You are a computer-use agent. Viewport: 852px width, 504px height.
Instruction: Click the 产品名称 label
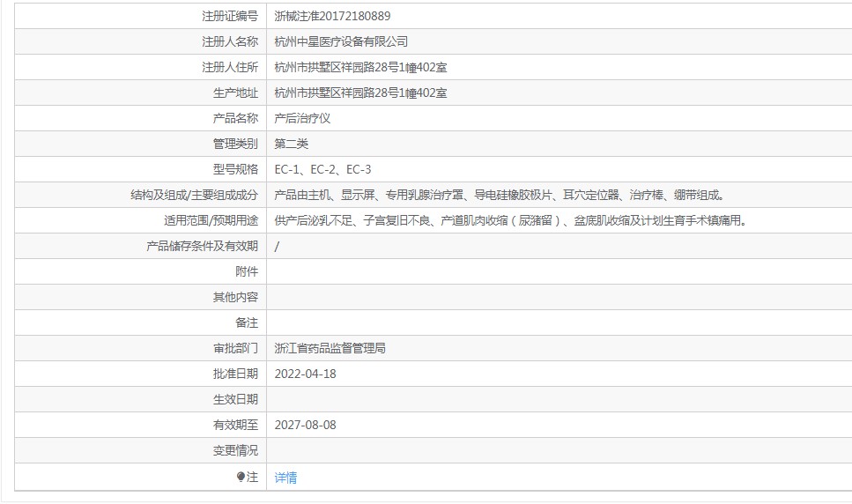[x=235, y=118]
